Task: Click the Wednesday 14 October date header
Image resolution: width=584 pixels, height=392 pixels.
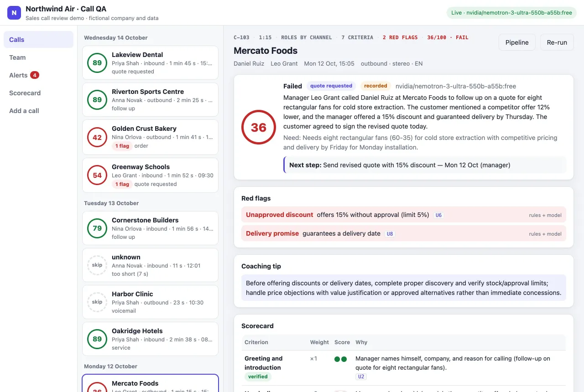Action: click(116, 38)
